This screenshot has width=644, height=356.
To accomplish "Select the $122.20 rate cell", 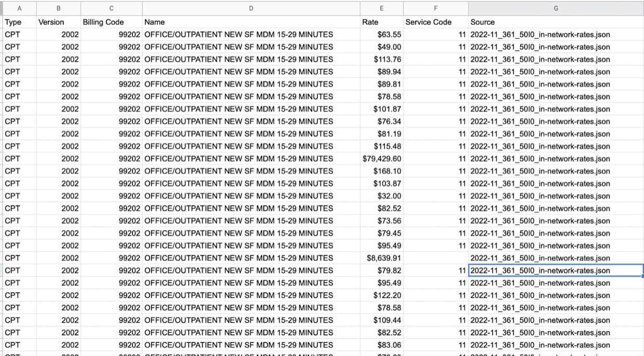I will 382,295.
